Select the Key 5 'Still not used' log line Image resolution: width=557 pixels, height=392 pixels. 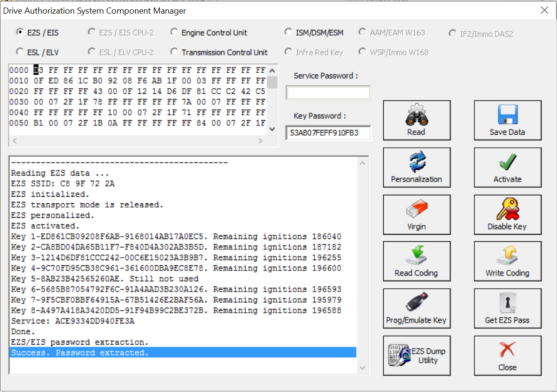tap(105, 279)
